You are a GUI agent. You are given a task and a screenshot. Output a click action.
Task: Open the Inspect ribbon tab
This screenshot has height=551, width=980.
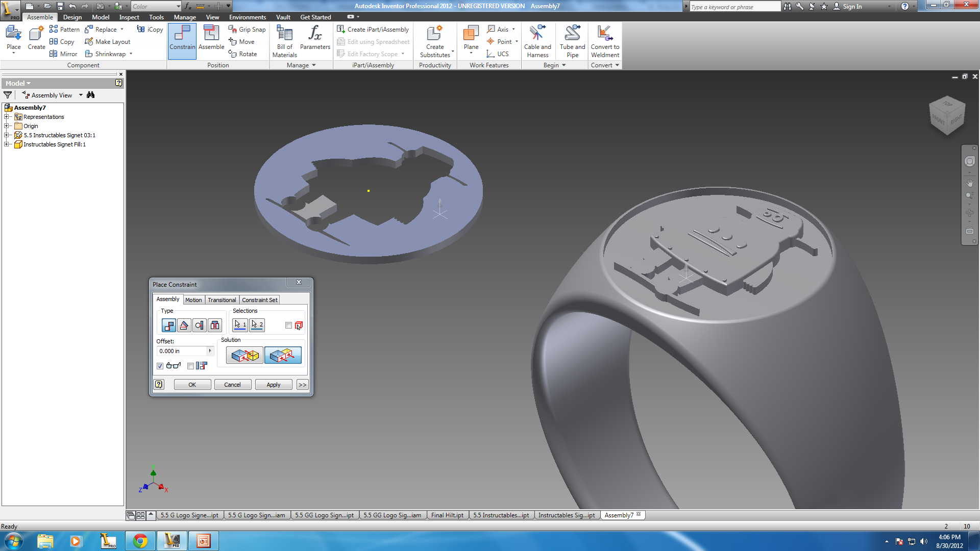point(129,17)
